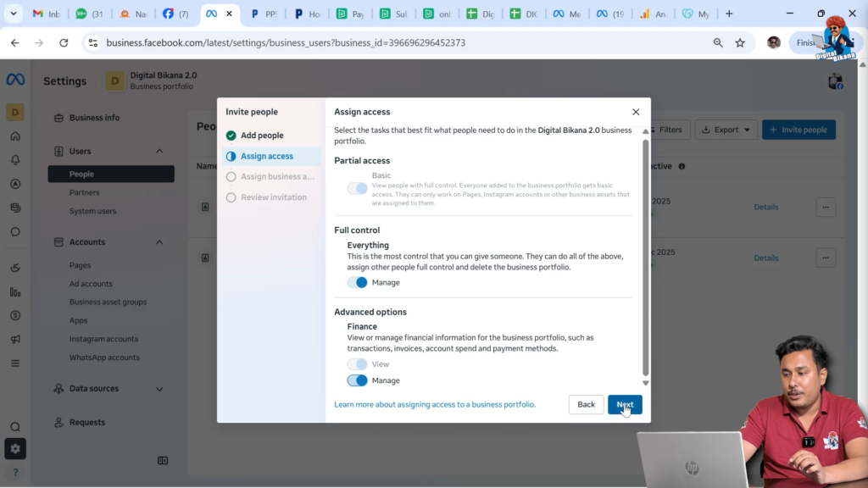Viewport: 868px width, 488px height.
Task: Click the dialog scrollbar up arrow
Action: [x=645, y=131]
